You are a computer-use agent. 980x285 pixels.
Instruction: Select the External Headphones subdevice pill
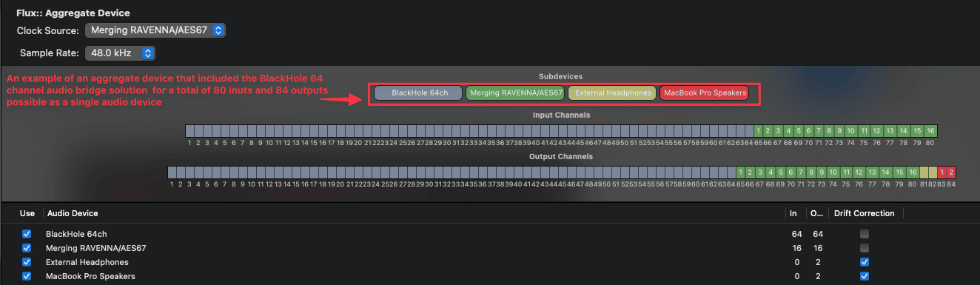[613, 93]
